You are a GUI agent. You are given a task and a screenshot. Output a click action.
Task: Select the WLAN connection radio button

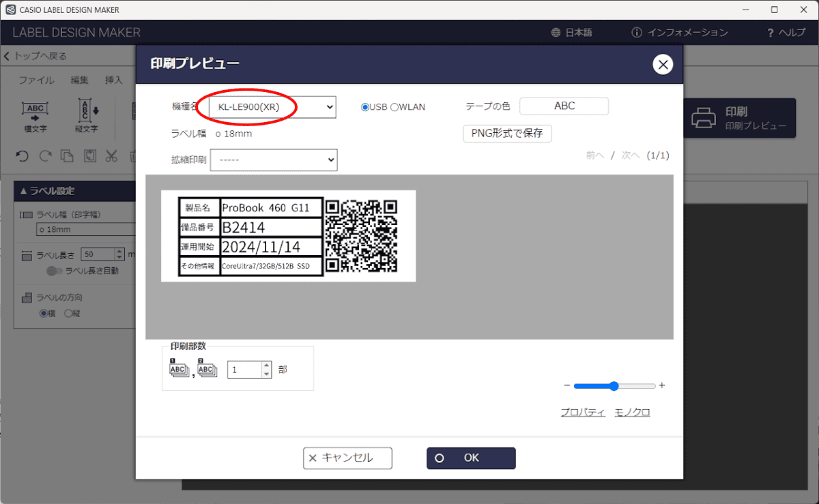[x=394, y=107]
